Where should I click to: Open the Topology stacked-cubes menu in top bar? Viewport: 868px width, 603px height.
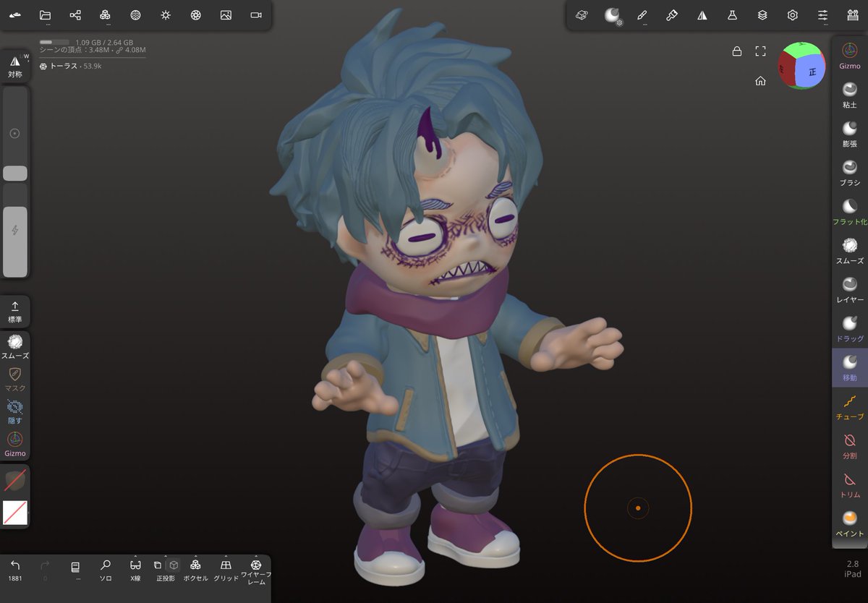[x=105, y=15]
